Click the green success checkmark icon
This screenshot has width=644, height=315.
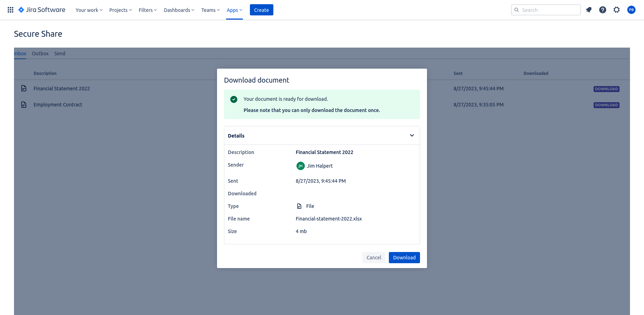(x=234, y=99)
